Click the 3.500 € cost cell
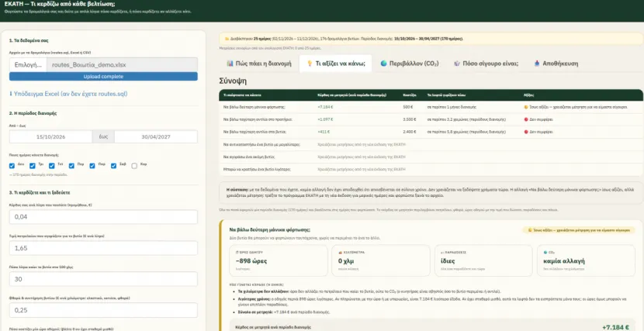Screen dimensions: 644x331 [x=410, y=119]
